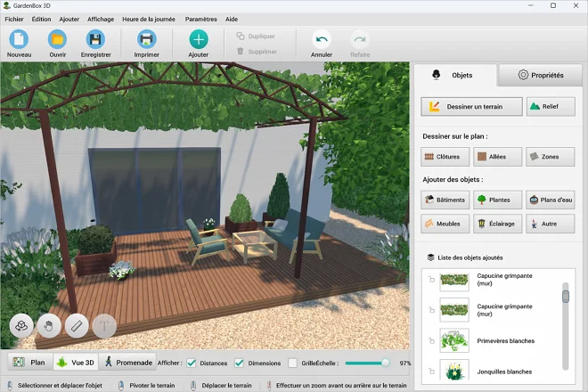The height and width of the screenshot is (392, 588).
Task: Click the object list scrollbar thumb
Action: click(566, 297)
